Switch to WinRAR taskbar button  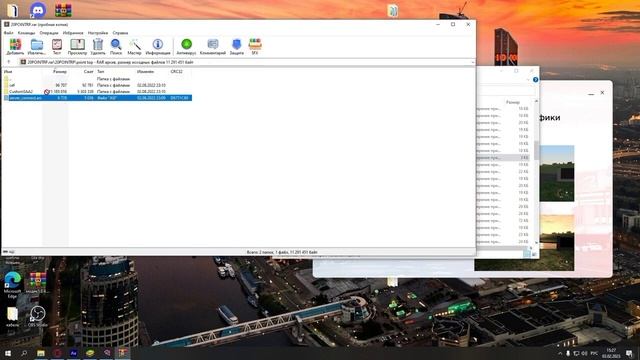point(122,353)
